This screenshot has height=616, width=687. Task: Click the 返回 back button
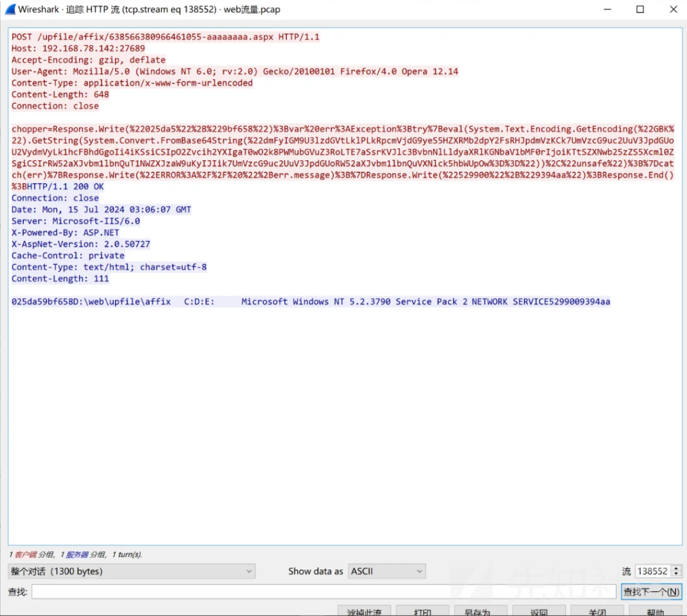tap(539, 611)
